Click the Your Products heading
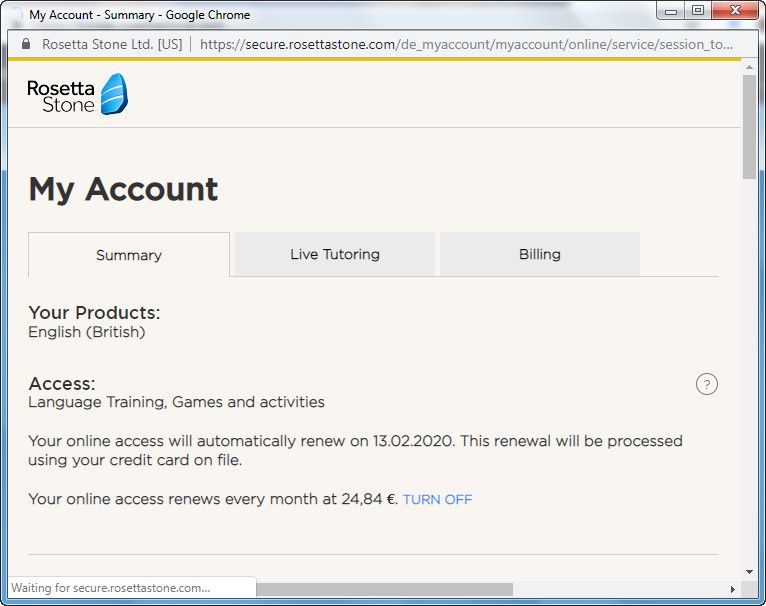This screenshot has width=766, height=606. pyautogui.click(x=94, y=312)
